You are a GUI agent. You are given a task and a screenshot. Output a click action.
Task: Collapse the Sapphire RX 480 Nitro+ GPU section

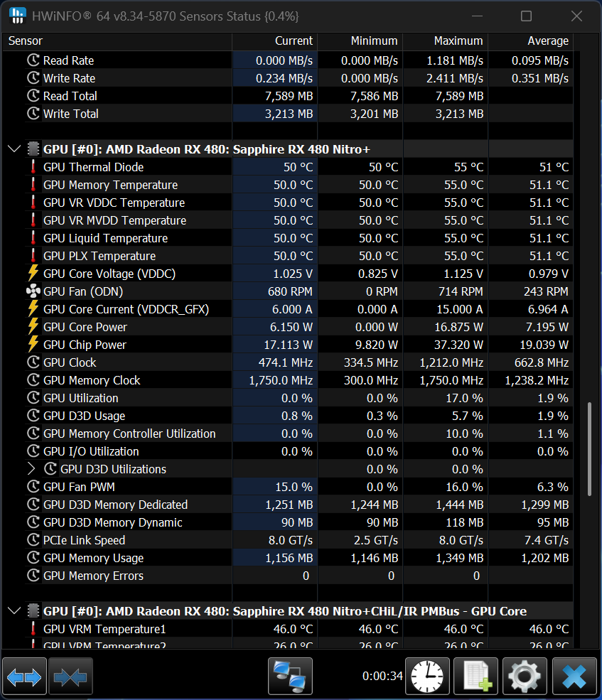(x=14, y=149)
